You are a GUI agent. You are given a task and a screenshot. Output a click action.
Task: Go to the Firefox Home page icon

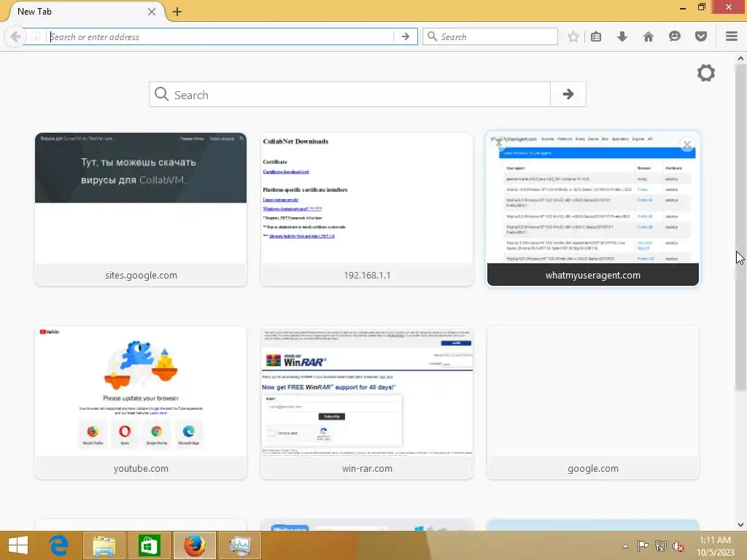click(648, 36)
